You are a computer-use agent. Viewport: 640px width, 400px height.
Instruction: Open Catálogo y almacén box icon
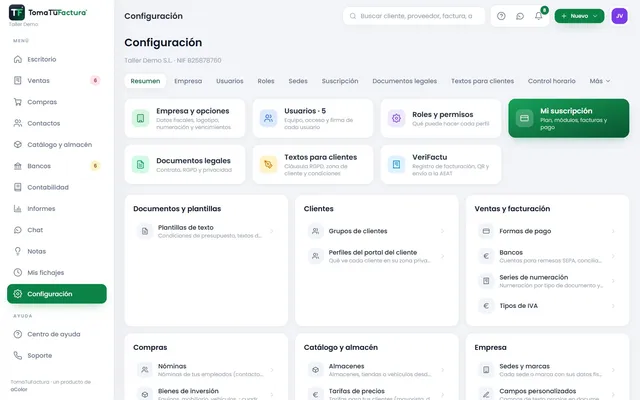pyautogui.click(x=18, y=144)
